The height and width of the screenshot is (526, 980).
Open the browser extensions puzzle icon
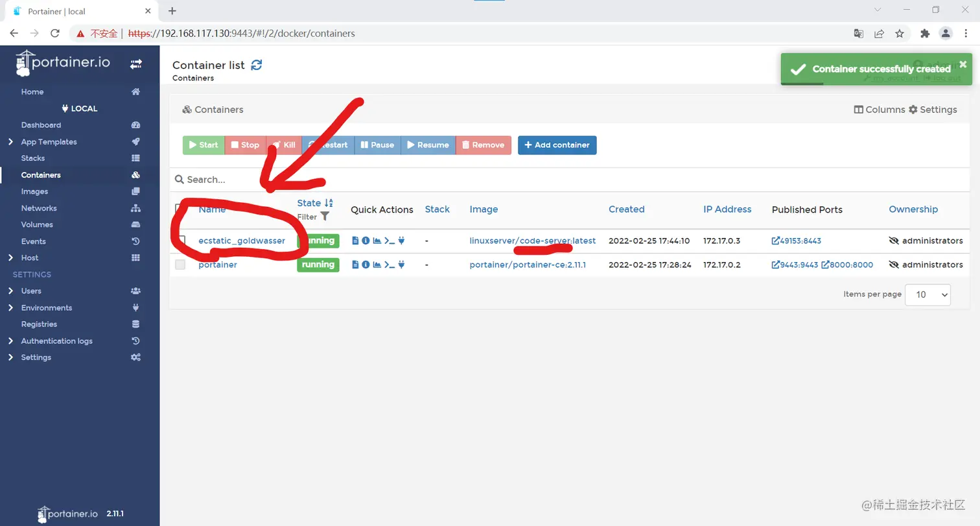925,33
